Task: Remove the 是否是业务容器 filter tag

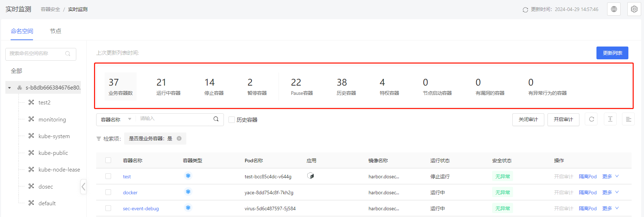Action: (x=179, y=139)
